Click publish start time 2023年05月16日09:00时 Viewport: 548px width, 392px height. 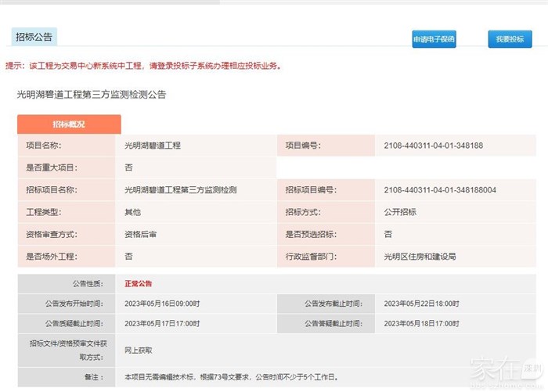click(x=162, y=304)
